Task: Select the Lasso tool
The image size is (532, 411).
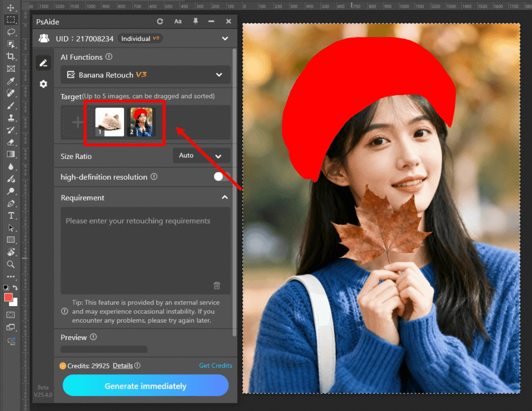Action: (11, 32)
